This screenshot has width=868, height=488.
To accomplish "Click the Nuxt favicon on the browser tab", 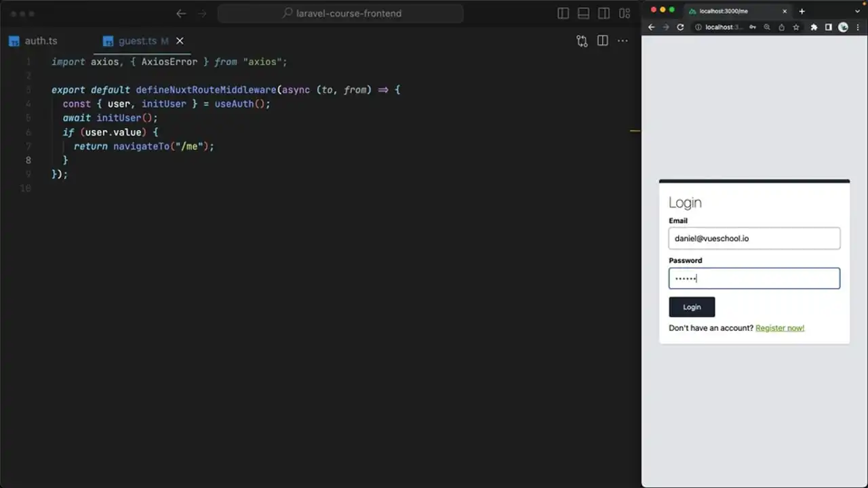I will (x=692, y=11).
